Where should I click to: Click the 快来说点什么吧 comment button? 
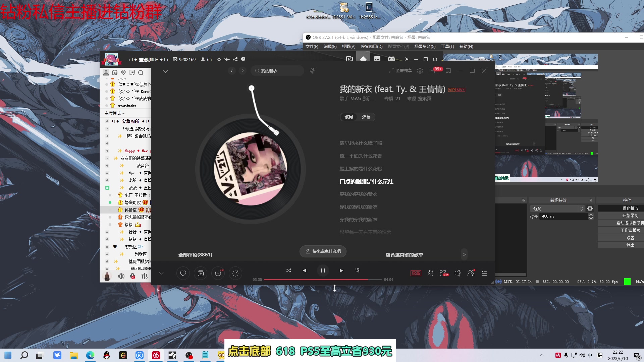pyautogui.click(x=323, y=251)
